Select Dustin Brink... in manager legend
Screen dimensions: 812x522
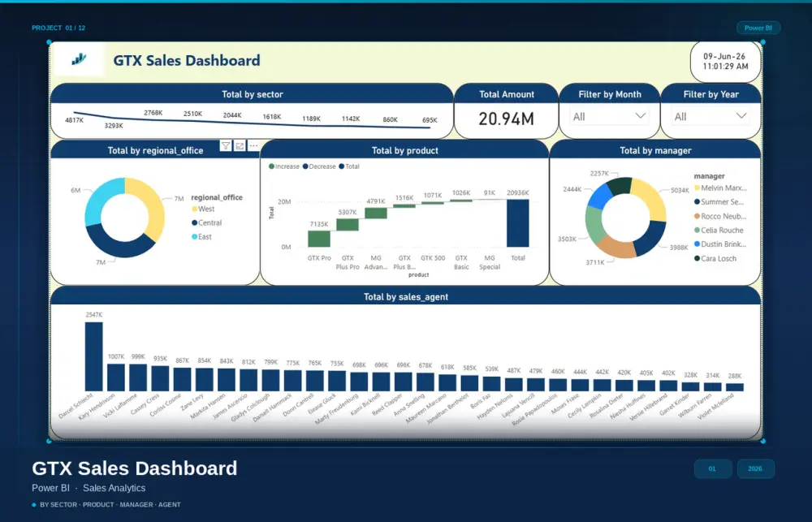720,244
